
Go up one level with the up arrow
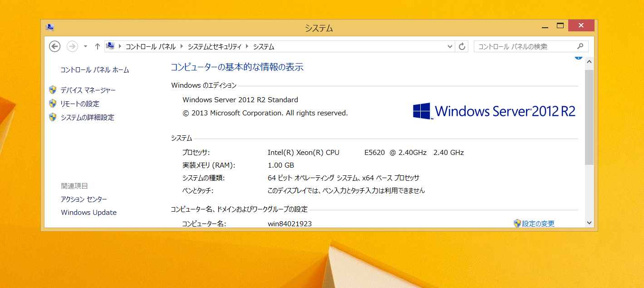point(97,46)
